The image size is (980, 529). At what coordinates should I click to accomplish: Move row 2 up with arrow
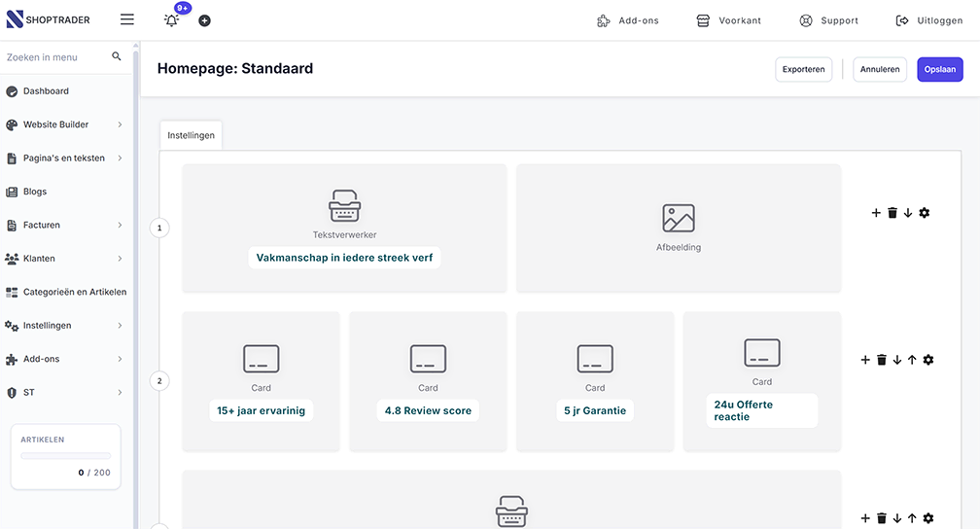click(x=912, y=360)
